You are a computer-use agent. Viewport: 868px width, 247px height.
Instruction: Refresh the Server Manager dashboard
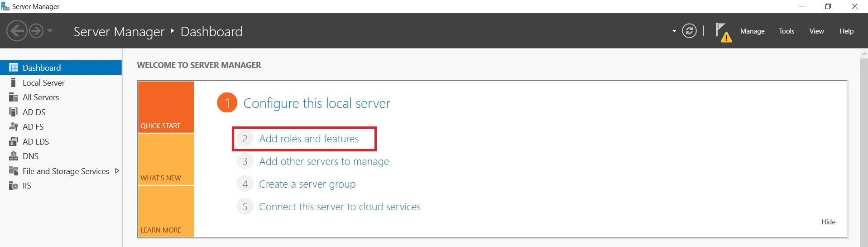point(689,31)
